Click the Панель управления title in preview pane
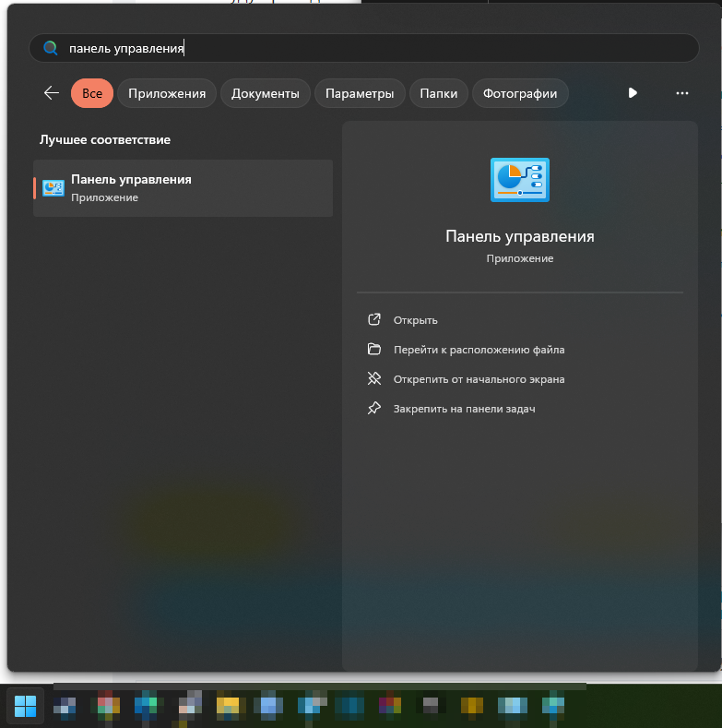This screenshot has width=722, height=728. point(520,236)
